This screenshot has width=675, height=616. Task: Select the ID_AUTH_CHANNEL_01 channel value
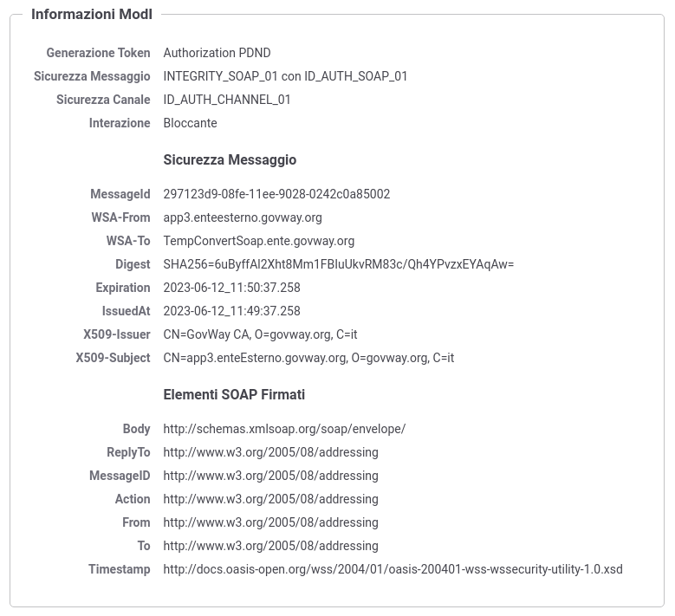pyautogui.click(x=227, y=100)
